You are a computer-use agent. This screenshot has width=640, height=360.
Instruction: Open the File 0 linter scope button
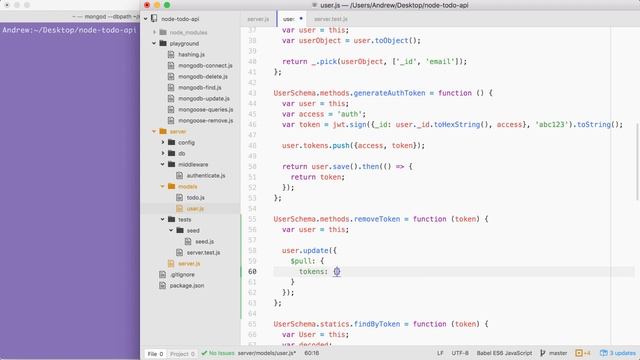156,353
